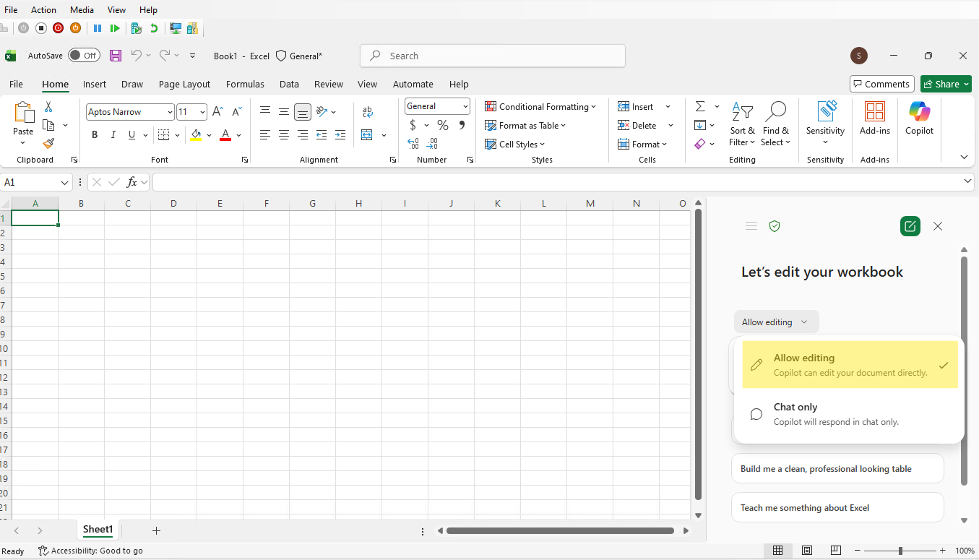Open the Page Layout tab
The height and width of the screenshot is (560, 979).
(184, 84)
